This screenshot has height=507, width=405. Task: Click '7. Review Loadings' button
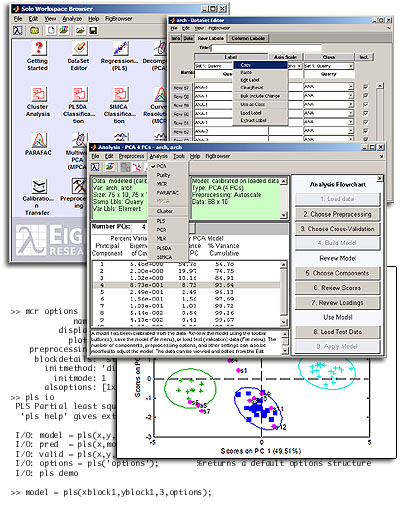click(x=337, y=303)
